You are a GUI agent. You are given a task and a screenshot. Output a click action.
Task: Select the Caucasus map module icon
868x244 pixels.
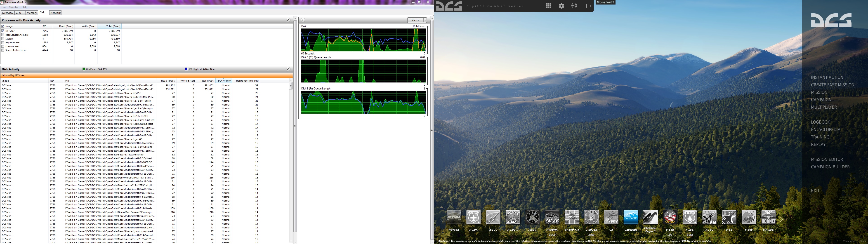(x=631, y=217)
